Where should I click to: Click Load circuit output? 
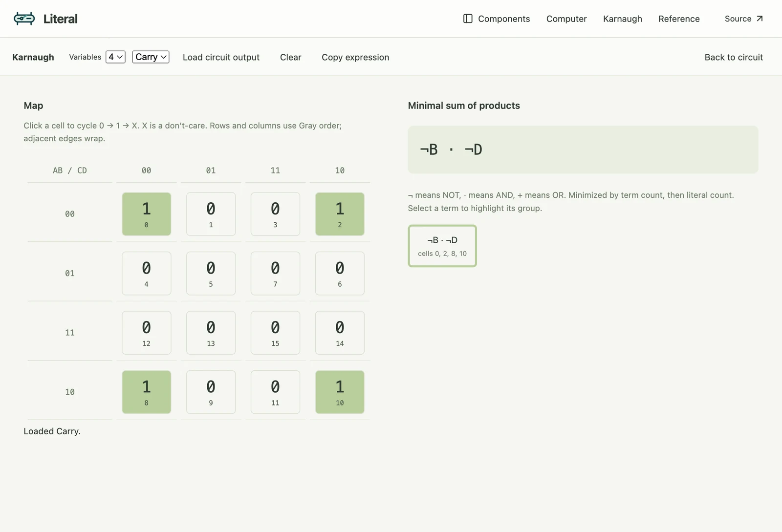pyautogui.click(x=221, y=57)
